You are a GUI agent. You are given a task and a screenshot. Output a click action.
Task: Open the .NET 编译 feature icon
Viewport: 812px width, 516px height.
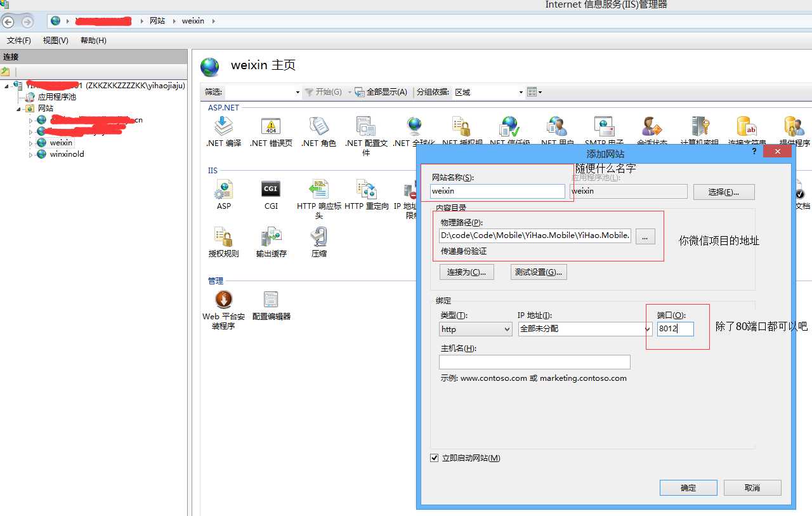coord(223,126)
